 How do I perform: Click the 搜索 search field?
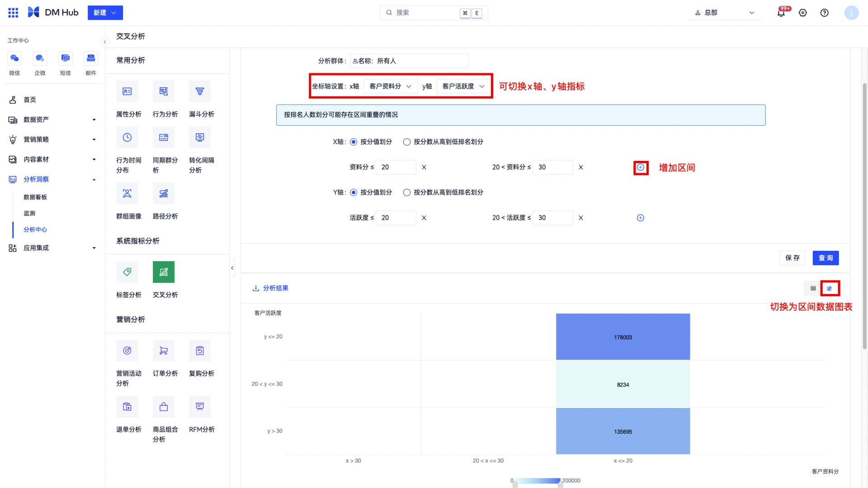click(x=434, y=13)
